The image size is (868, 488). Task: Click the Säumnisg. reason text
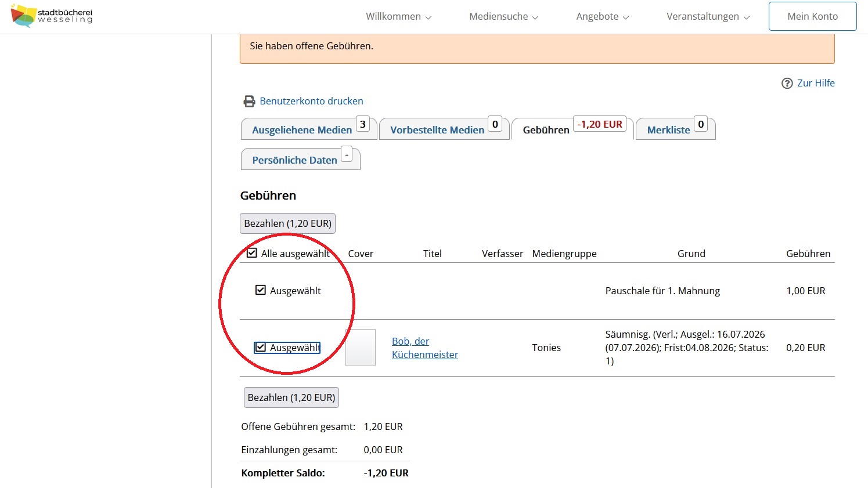[x=687, y=348]
